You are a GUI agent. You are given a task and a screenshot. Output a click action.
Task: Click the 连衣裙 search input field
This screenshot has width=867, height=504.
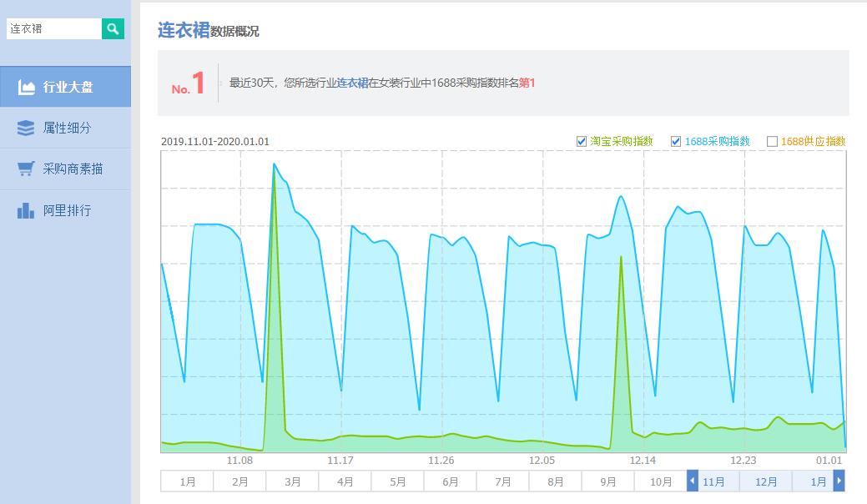(x=53, y=28)
